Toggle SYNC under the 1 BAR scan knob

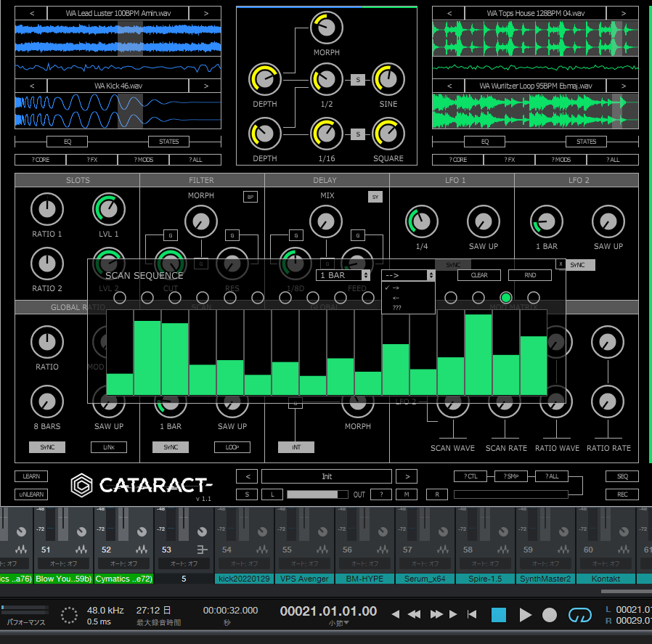pyautogui.click(x=171, y=447)
